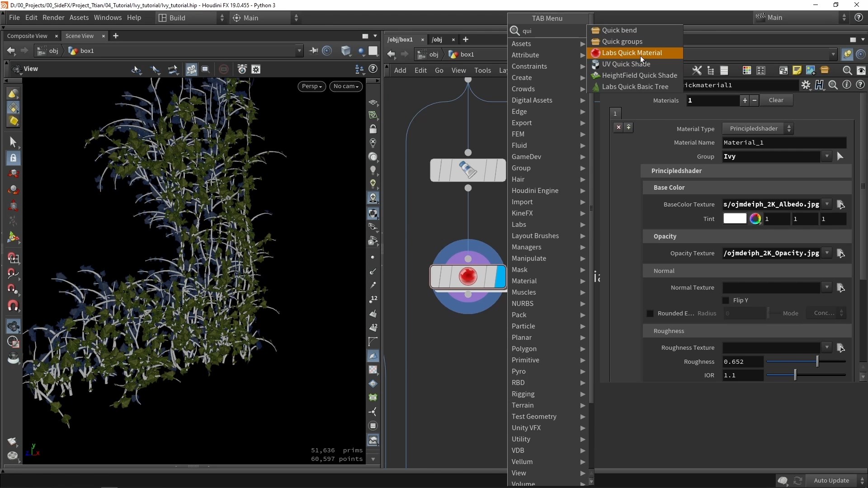Open the Build desktop dropdown
Viewport: 868px width, 488px height.
click(x=191, y=18)
